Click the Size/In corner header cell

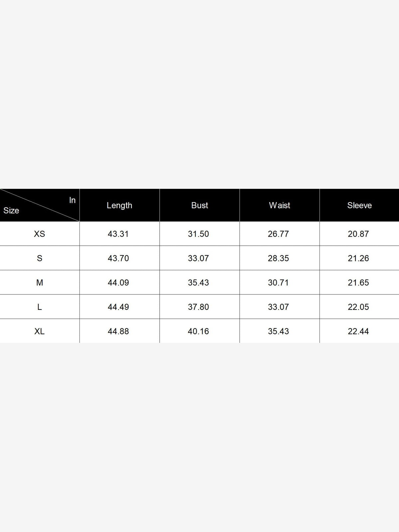tap(40, 205)
